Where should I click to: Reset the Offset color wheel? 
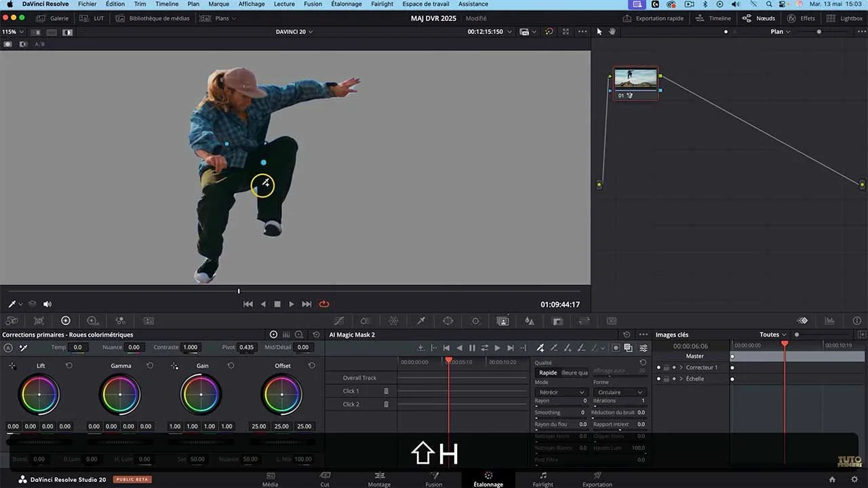[312, 365]
